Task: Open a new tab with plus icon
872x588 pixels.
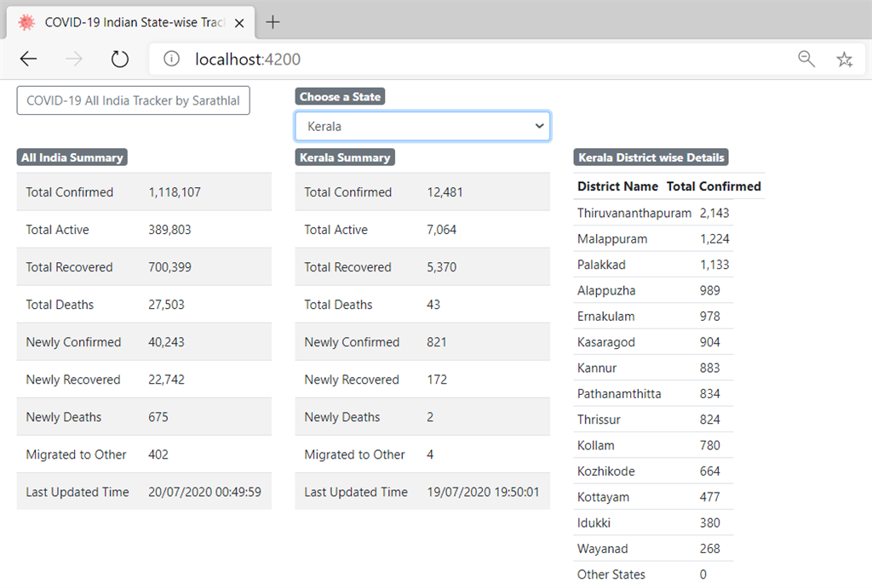Action: click(272, 22)
